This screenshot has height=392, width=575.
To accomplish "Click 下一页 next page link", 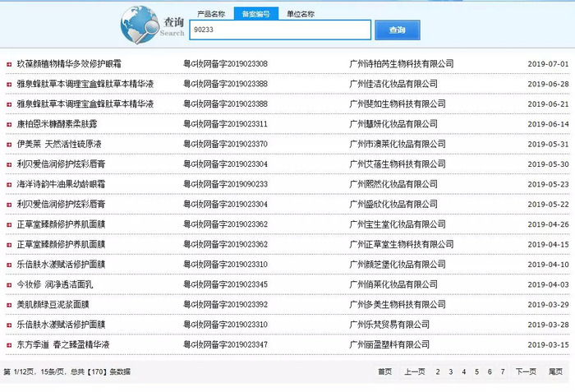I will (526, 371).
